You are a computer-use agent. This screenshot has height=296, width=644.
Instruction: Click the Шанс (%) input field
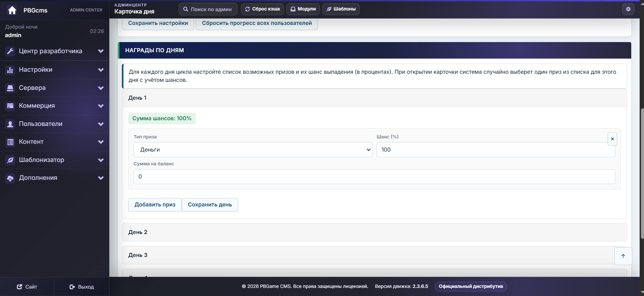pos(496,150)
